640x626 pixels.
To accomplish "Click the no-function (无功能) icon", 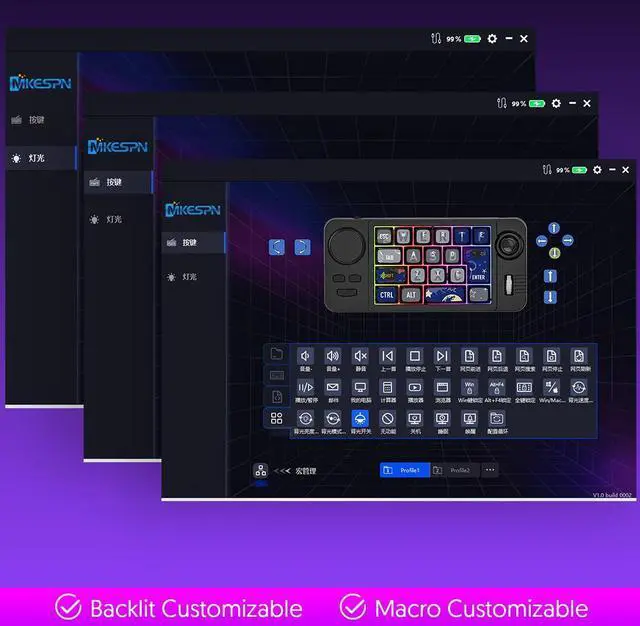I will coord(388,418).
